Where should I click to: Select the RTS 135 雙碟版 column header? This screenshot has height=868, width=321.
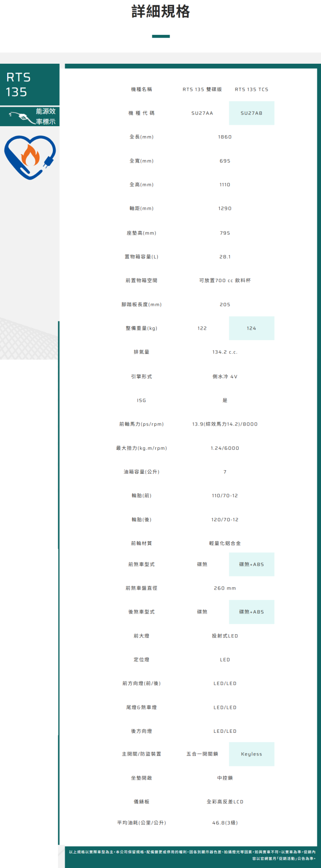(202, 90)
